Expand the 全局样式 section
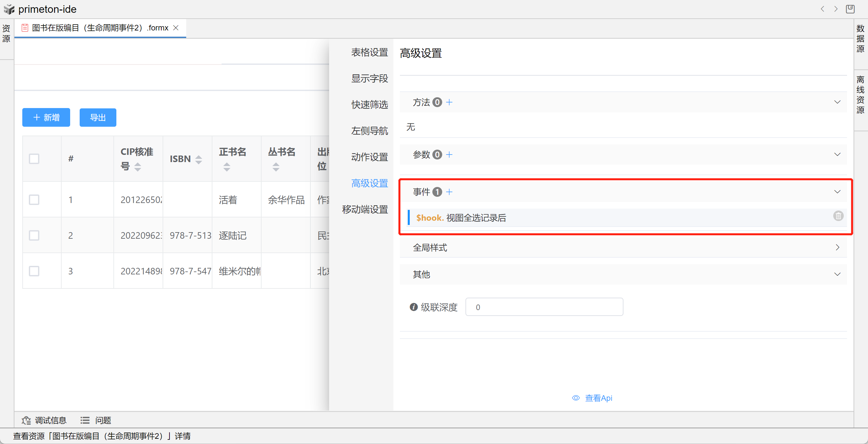Screen dimensions: 868x444 pyautogui.click(x=837, y=248)
